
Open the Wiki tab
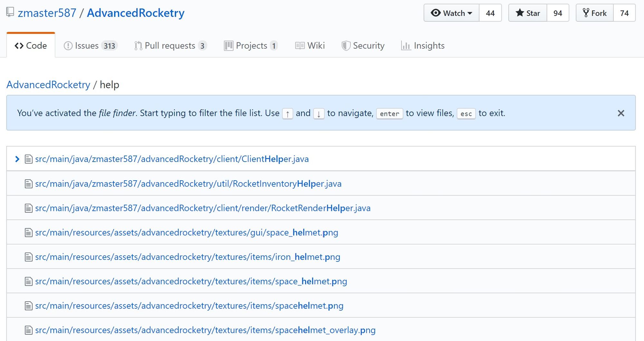pyautogui.click(x=310, y=46)
